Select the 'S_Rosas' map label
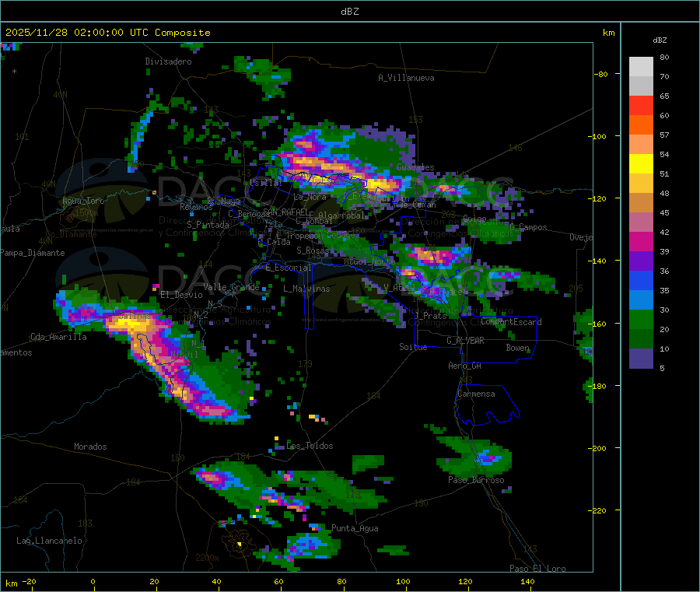700x592 pixels. (313, 250)
